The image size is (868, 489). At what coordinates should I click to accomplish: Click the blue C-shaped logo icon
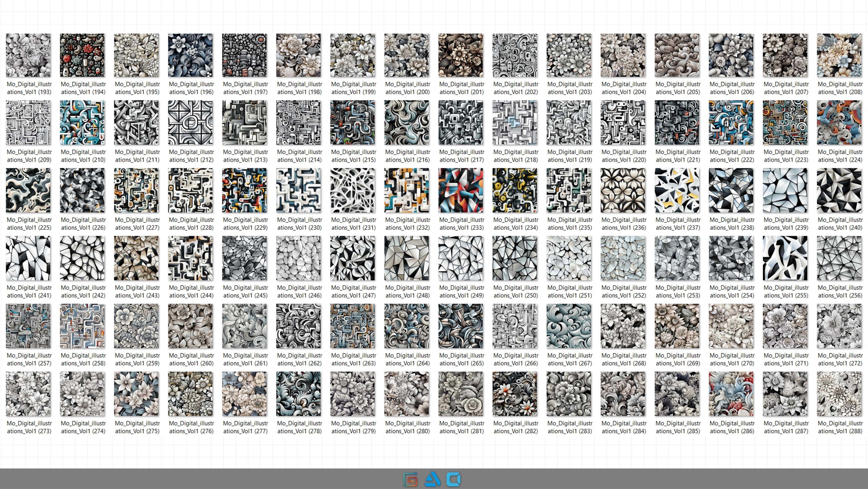[x=454, y=479]
